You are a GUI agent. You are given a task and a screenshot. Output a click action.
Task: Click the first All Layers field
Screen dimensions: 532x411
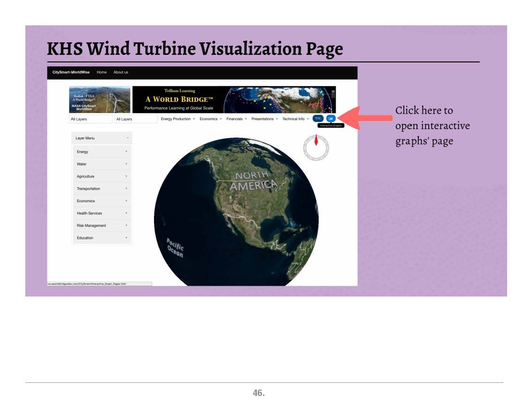91,119
